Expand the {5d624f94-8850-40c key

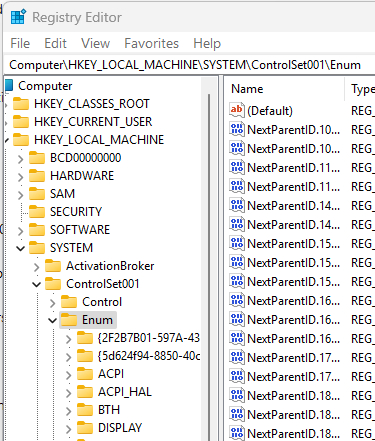tap(69, 357)
